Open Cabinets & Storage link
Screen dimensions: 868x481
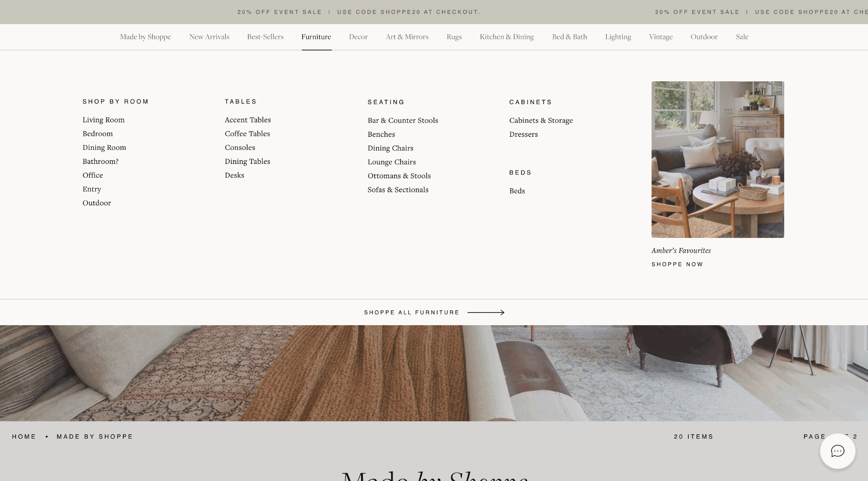[541, 121]
